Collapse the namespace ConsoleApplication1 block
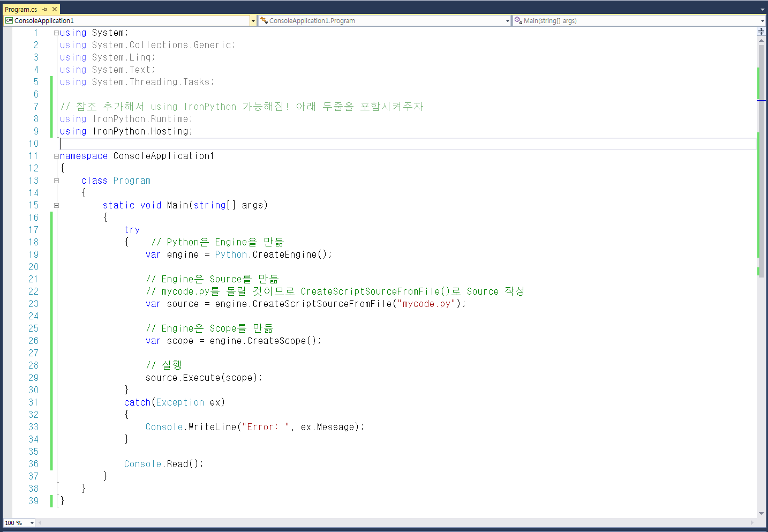Image resolution: width=768 pixels, height=532 pixels. point(56,156)
